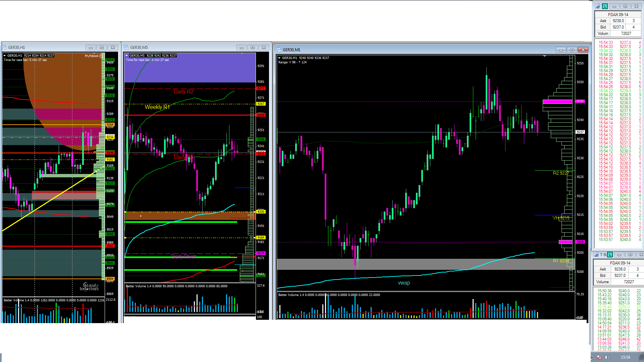Click the grid icon of the T& time-and-sales window
The width and height of the screenshot is (644, 362).
point(596,255)
